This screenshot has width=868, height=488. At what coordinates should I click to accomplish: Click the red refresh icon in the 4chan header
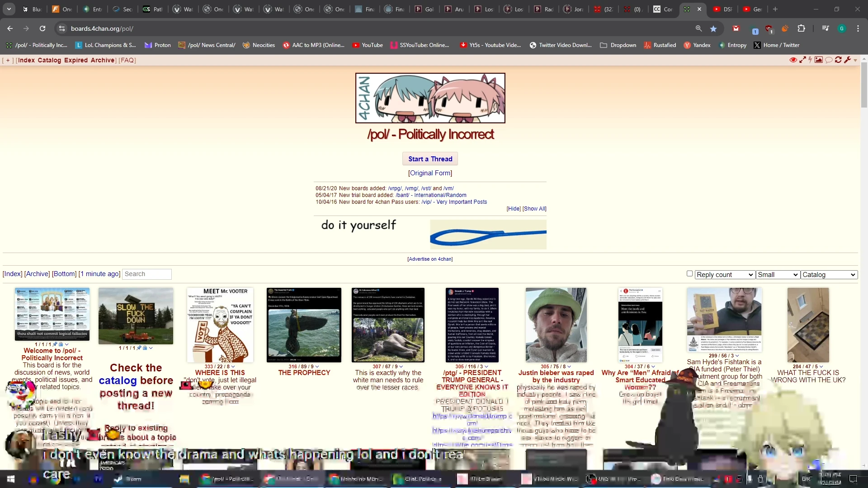pyautogui.click(x=838, y=60)
